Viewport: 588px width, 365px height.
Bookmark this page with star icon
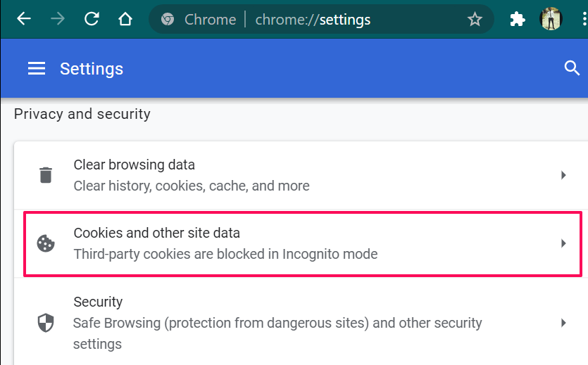(x=475, y=19)
